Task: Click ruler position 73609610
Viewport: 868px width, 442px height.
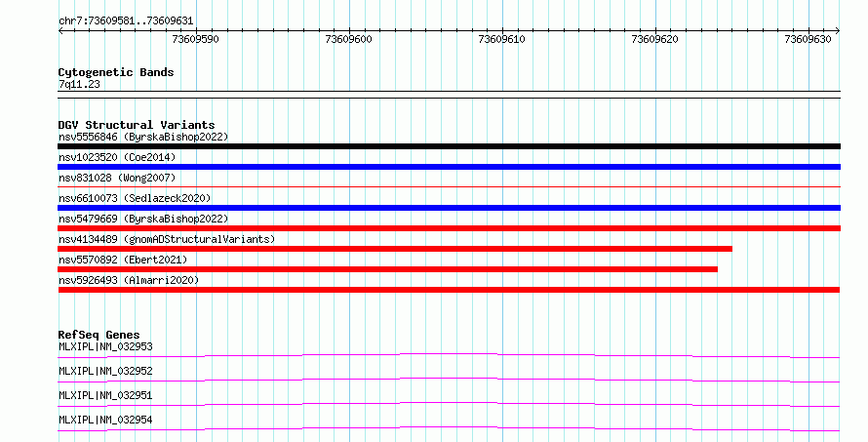Action: pyautogui.click(x=501, y=39)
